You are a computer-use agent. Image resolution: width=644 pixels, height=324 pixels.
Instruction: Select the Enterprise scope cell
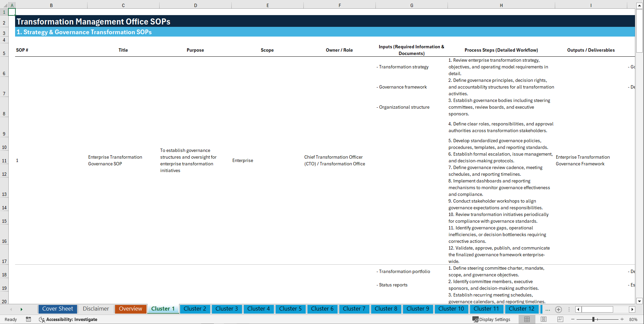pyautogui.click(x=268, y=160)
